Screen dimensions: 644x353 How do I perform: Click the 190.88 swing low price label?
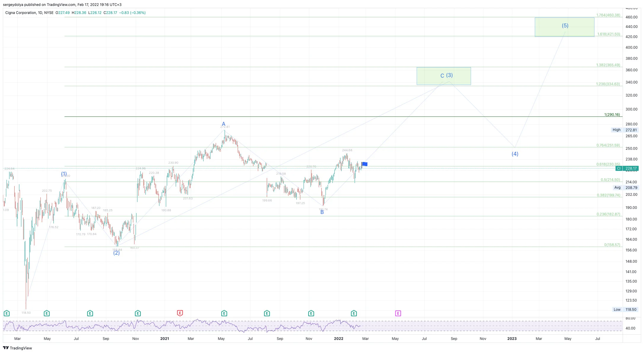pyautogui.click(x=166, y=210)
